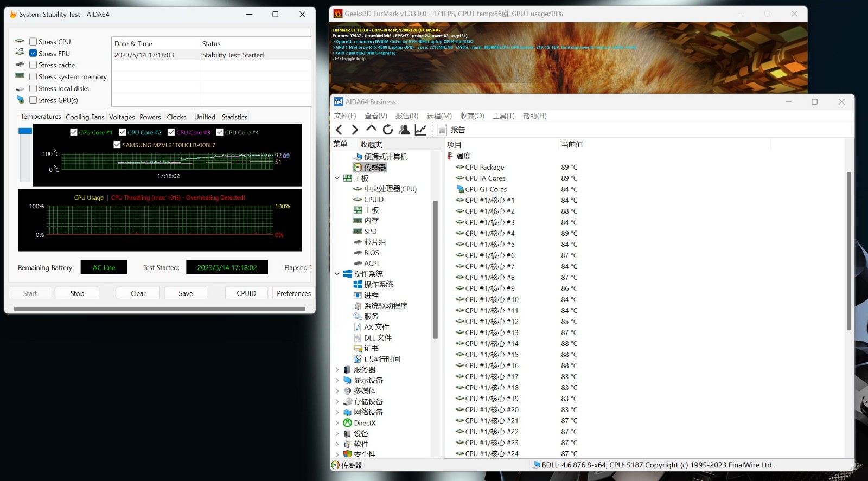Uncheck the Stress FPU checkbox
The width and height of the screenshot is (868, 481).
[x=33, y=53]
